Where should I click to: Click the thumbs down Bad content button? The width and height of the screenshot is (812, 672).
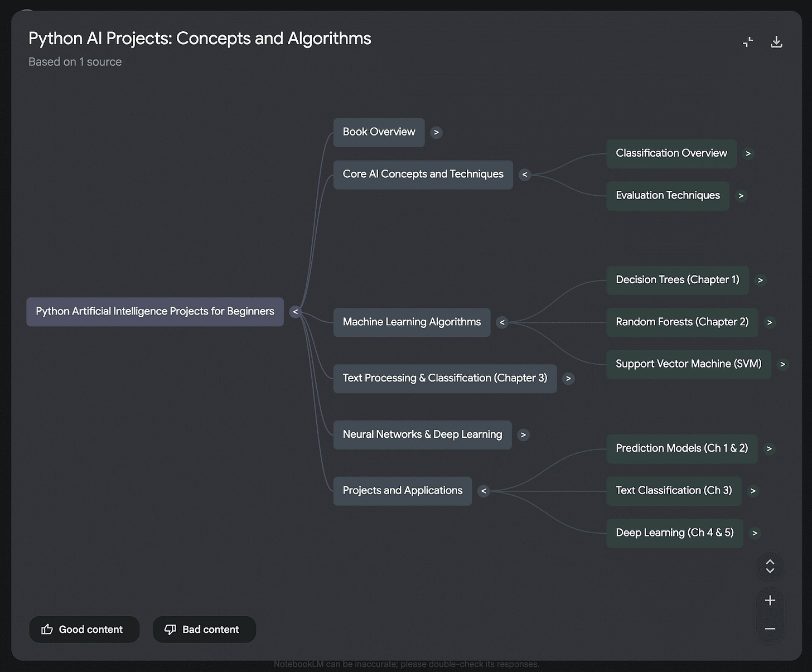click(204, 630)
